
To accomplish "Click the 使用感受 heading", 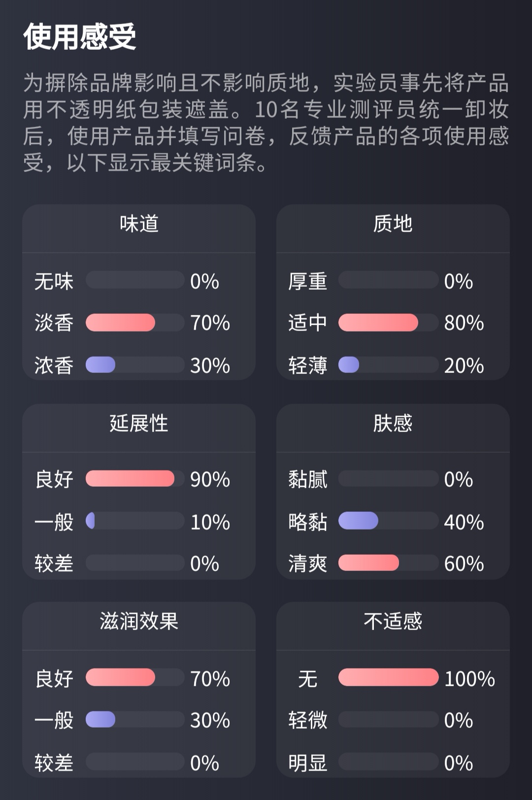I will pyautogui.click(x=80, y=37).
